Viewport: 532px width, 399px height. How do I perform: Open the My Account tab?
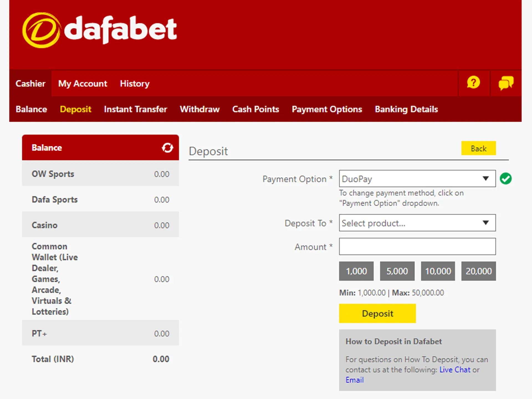point(83,83)
